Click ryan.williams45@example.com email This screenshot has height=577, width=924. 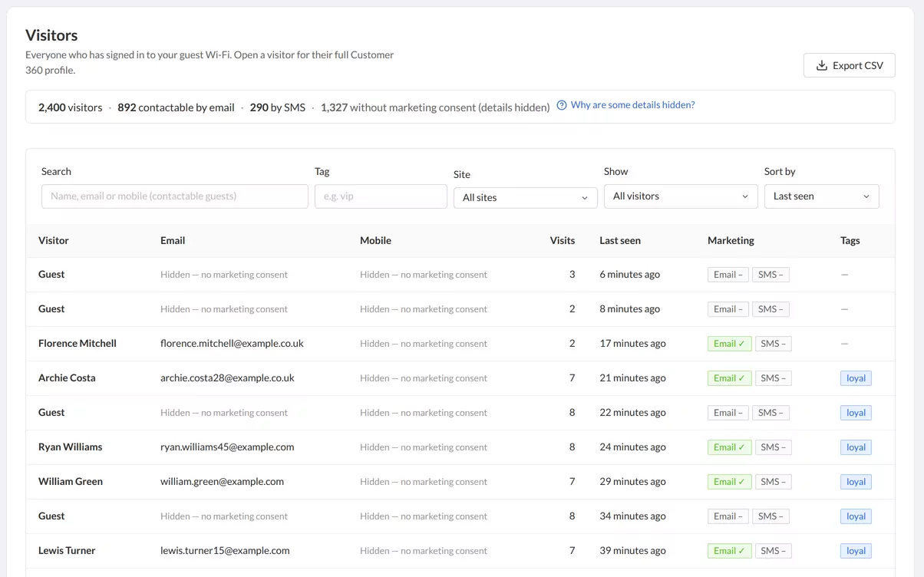[227, 447]
